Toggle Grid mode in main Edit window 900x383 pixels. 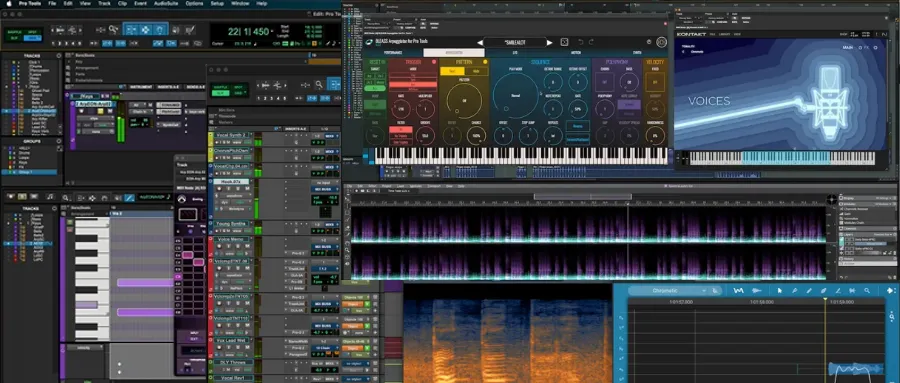pyautogui.click(x=33, y=38)
